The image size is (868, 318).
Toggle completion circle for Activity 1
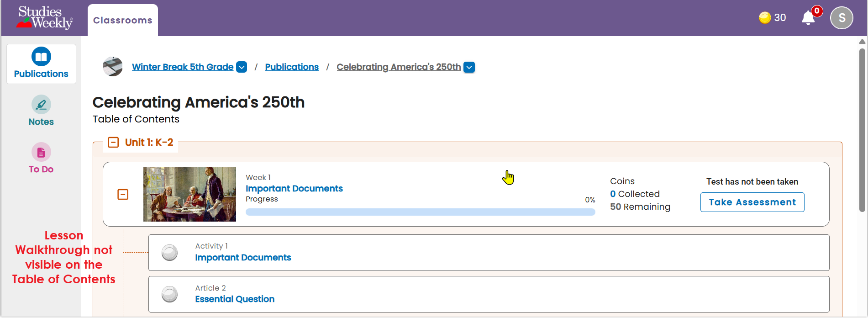[170, 252]
